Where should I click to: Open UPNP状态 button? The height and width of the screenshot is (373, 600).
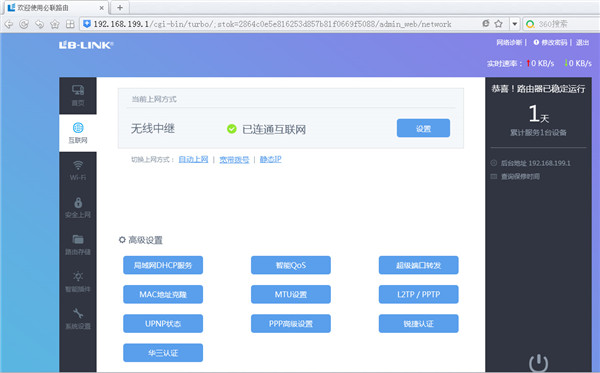(x=163, y=324)
